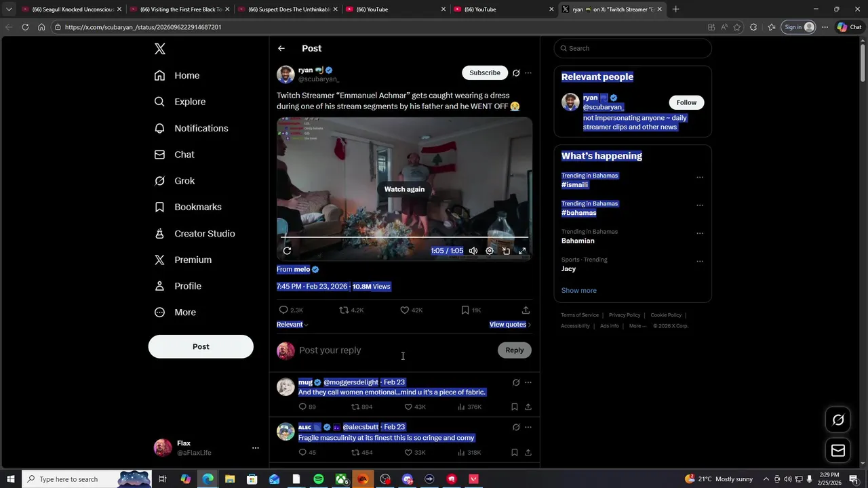
Task: Open Terms of Service link
Action: (580, 315)
